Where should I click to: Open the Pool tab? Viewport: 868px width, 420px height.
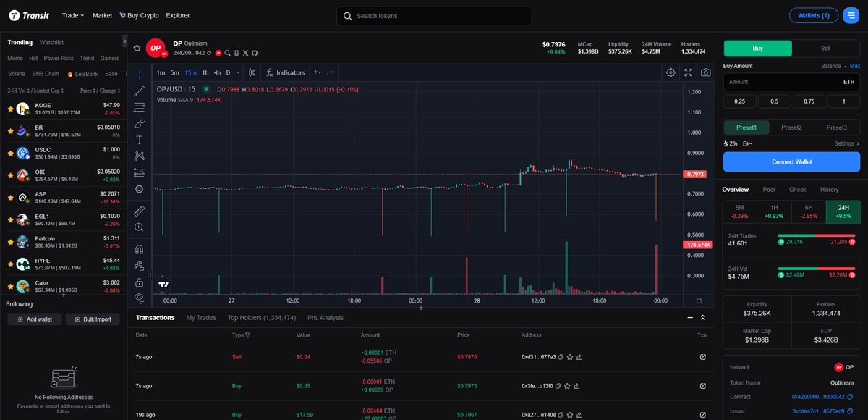click(x=769, y=190)
